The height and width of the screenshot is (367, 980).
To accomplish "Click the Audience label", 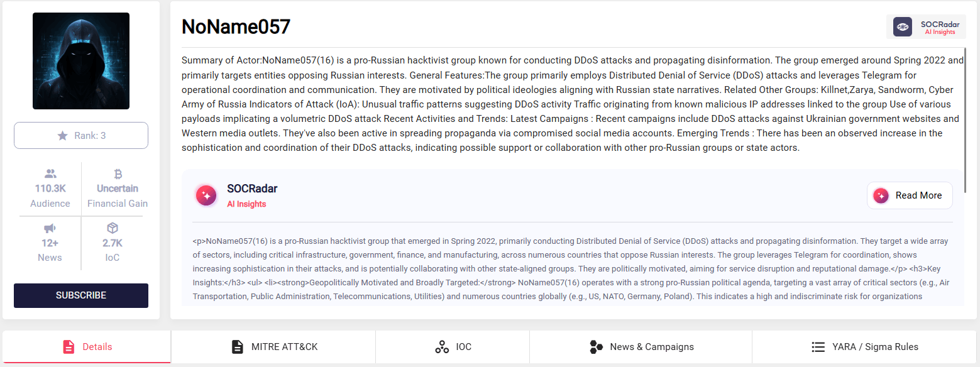I will pos(50,204).
